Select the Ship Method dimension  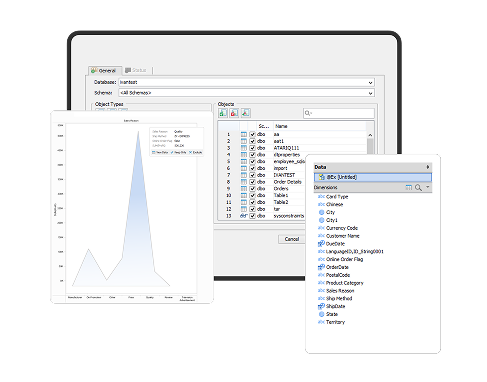tap(339, 298)
